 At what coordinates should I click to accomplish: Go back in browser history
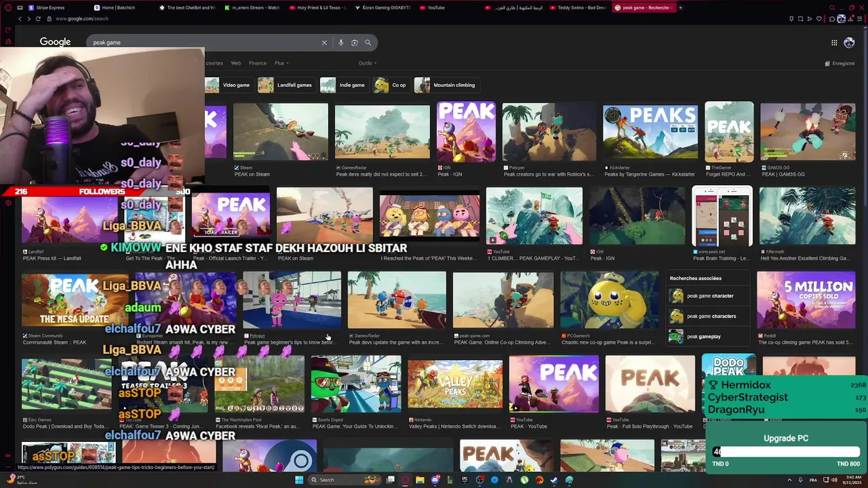pos(20,18)
